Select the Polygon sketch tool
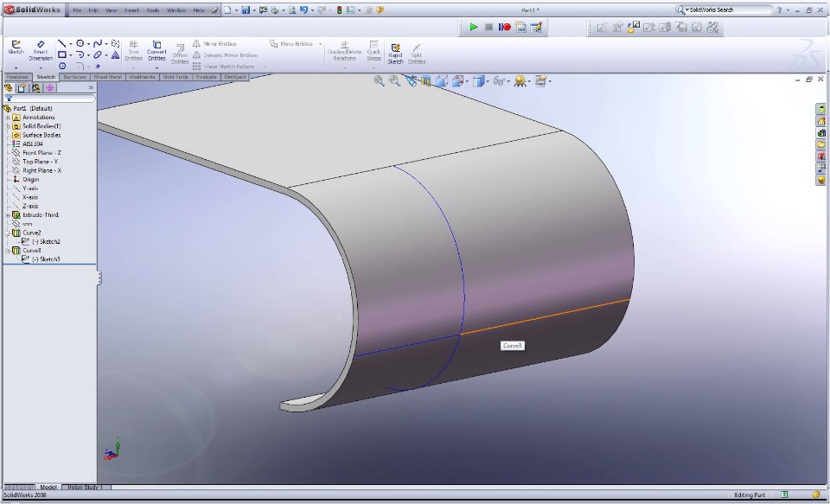This screenshot has height=504, width=830. point(62,66)
